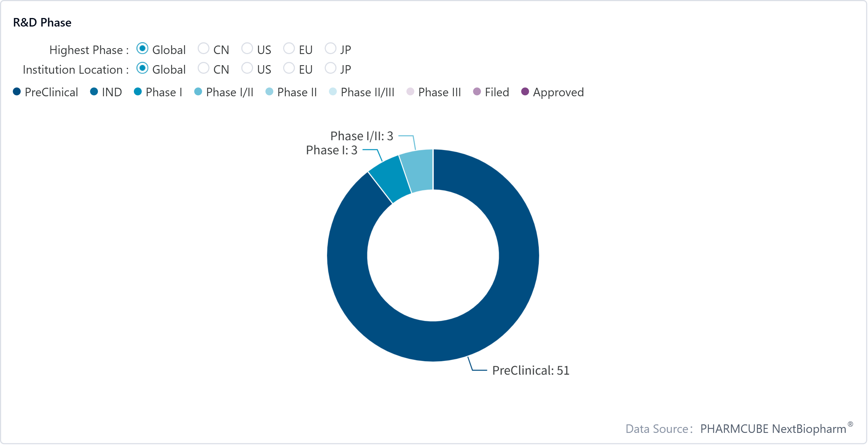
Task: Select US radio for Highest Phase
Action: pos(247,49)
